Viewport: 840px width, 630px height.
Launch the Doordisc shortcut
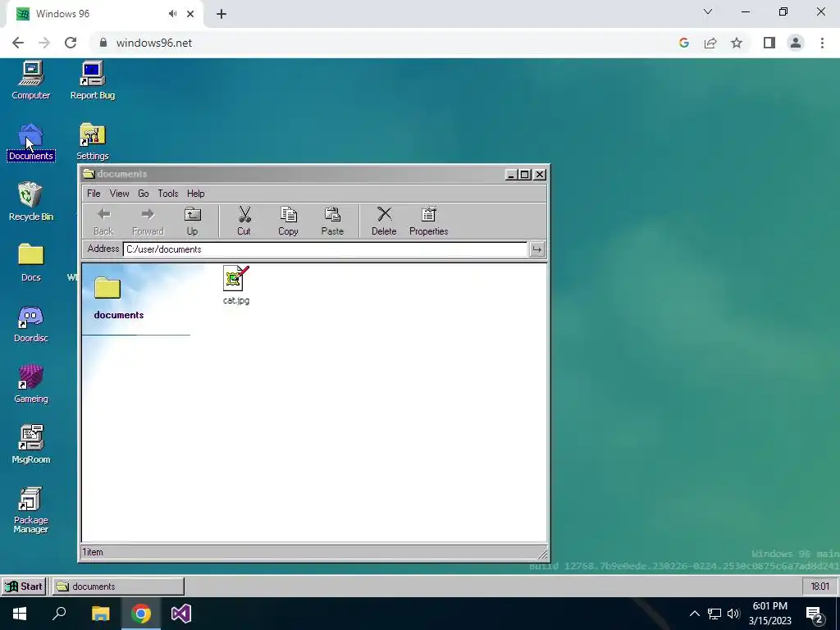30,323
